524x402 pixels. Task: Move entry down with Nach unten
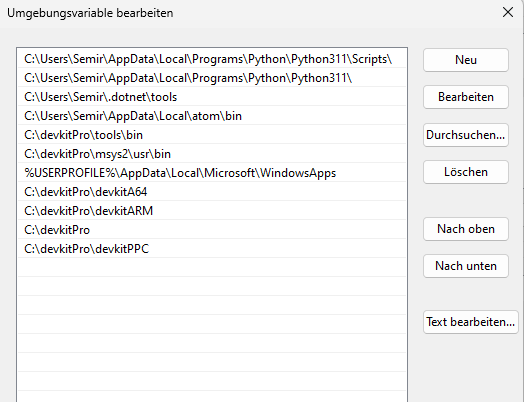pos(466,266)
